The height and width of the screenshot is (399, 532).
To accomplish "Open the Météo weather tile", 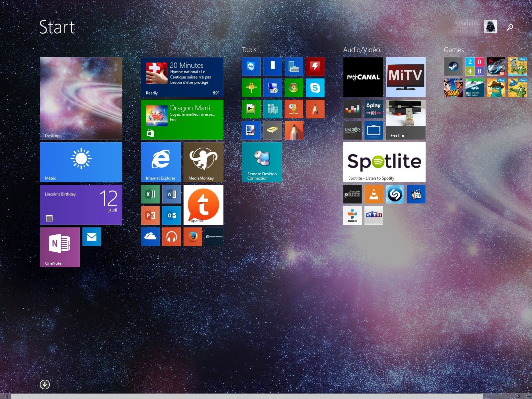I will (x=81, y=162).
